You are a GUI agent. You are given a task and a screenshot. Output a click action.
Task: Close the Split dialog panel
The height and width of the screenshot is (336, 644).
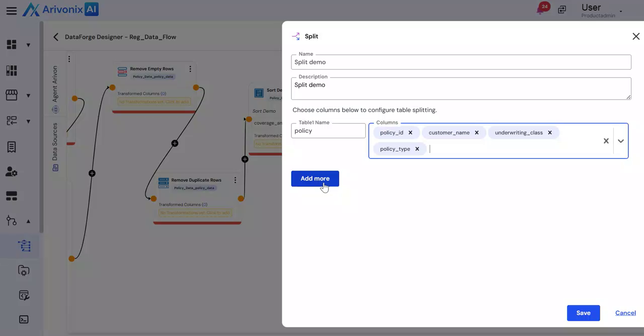coord(636,36)
